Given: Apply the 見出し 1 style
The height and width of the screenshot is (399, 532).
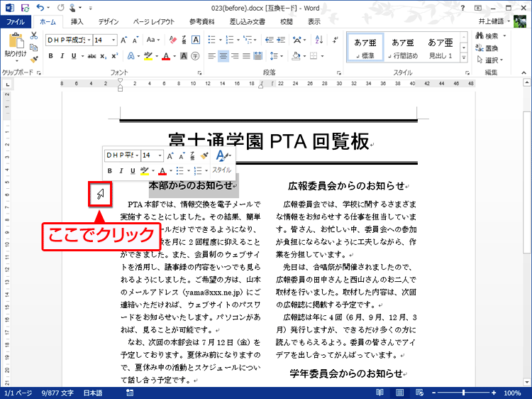Looking at the screenshot, I should 440,48.
